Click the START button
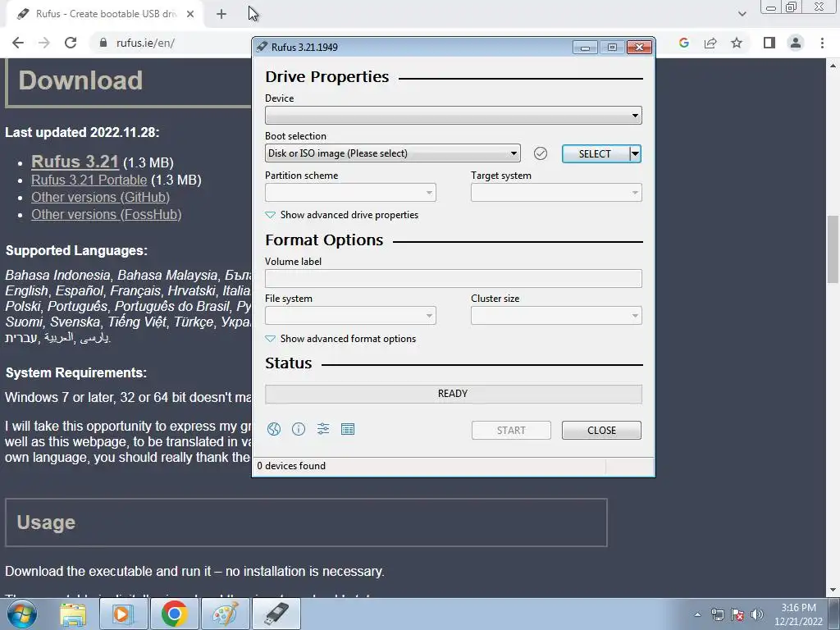This screenshot has height=630, width=840. pos(511,430)
